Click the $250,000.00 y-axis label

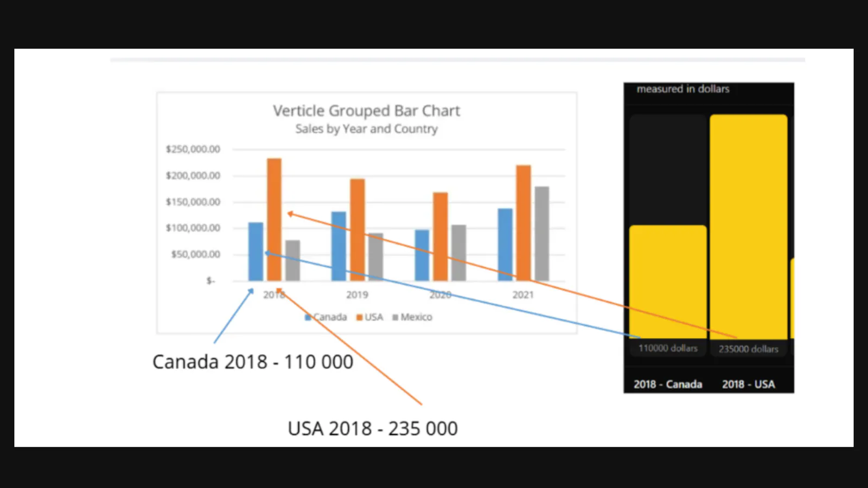[x=193, y=149]
